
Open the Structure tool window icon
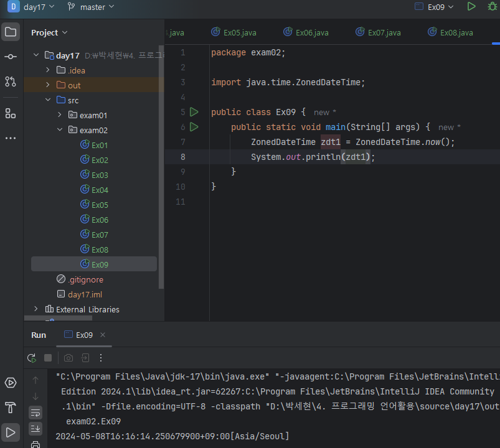(11, 113)
